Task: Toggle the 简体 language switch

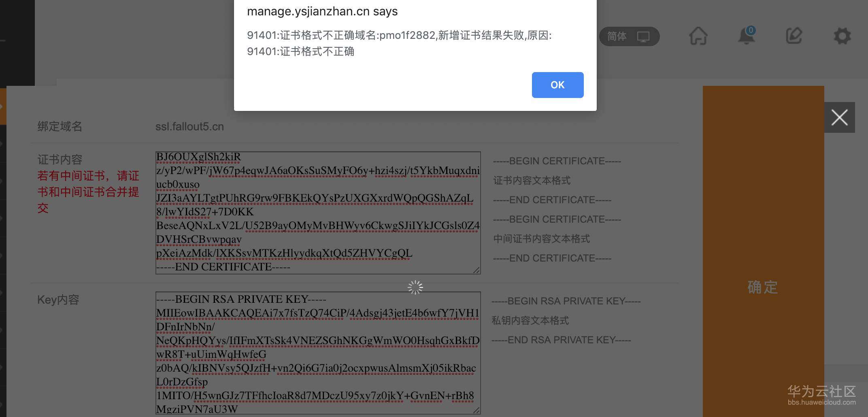Action: pos(617,36)
